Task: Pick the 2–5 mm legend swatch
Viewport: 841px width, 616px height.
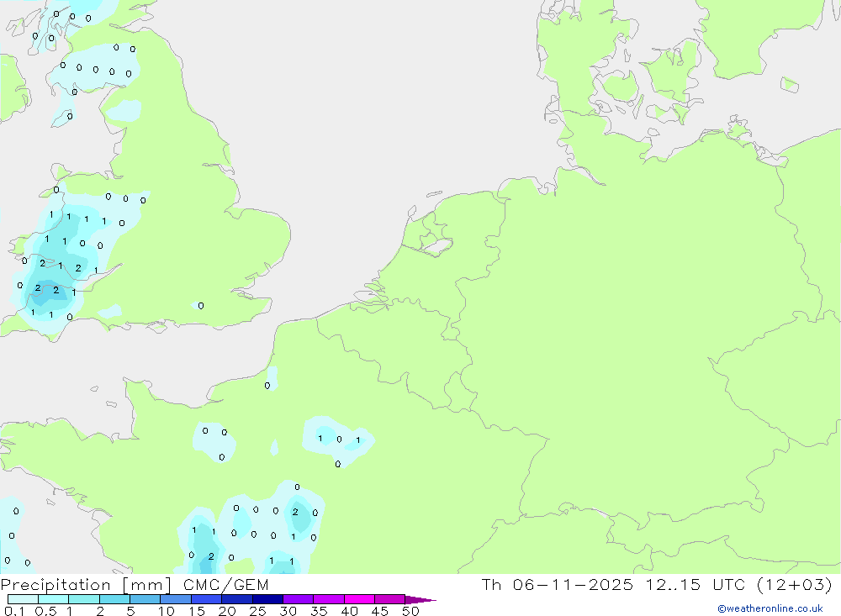Action: (114, 599)
